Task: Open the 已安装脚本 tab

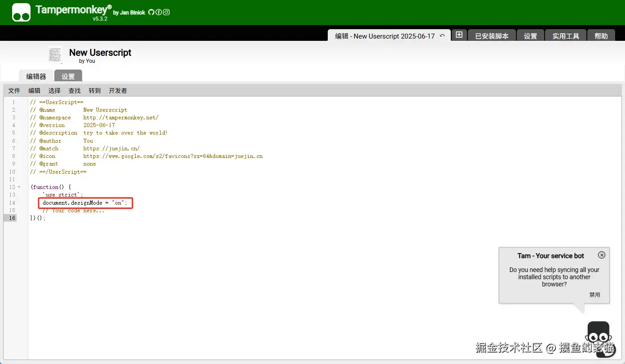Action: [492, 36]
